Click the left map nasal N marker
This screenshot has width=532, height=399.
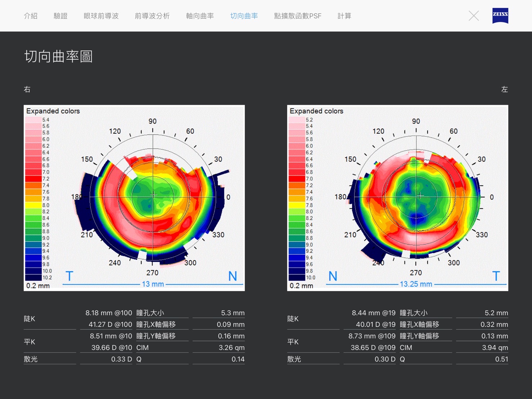click(333, 276)
